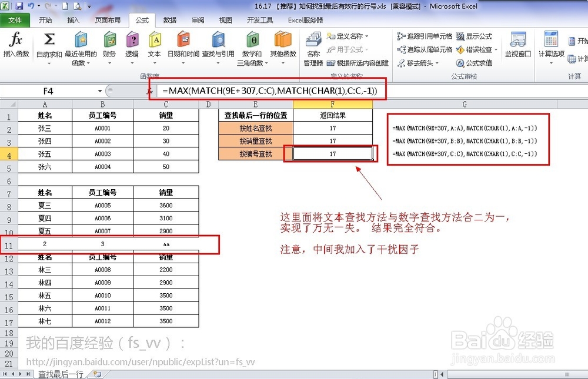Expand the Undo history dropdown arrow

click(39, 6)
